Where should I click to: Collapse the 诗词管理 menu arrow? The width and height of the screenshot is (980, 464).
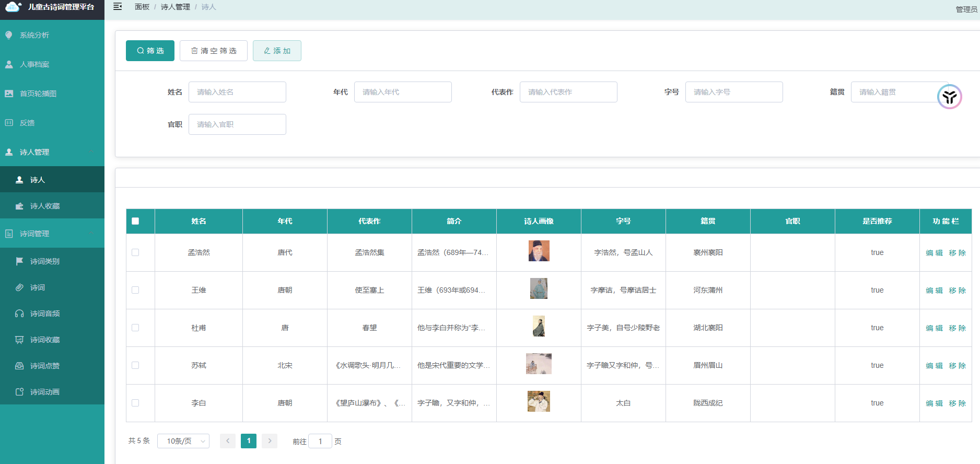91,234
